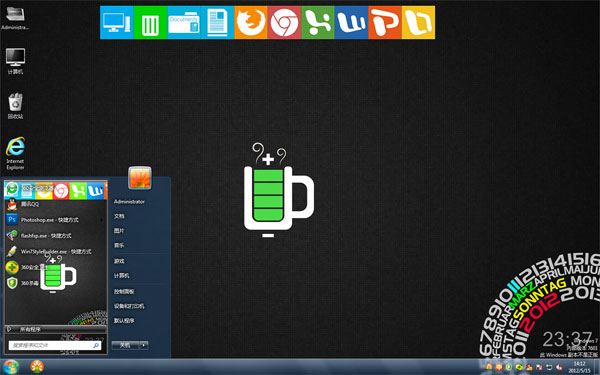The image size is (600, 375).
Task: Open shutdown options arrow beside 关机
Action: pyautogui.click(x=144, y=345)
